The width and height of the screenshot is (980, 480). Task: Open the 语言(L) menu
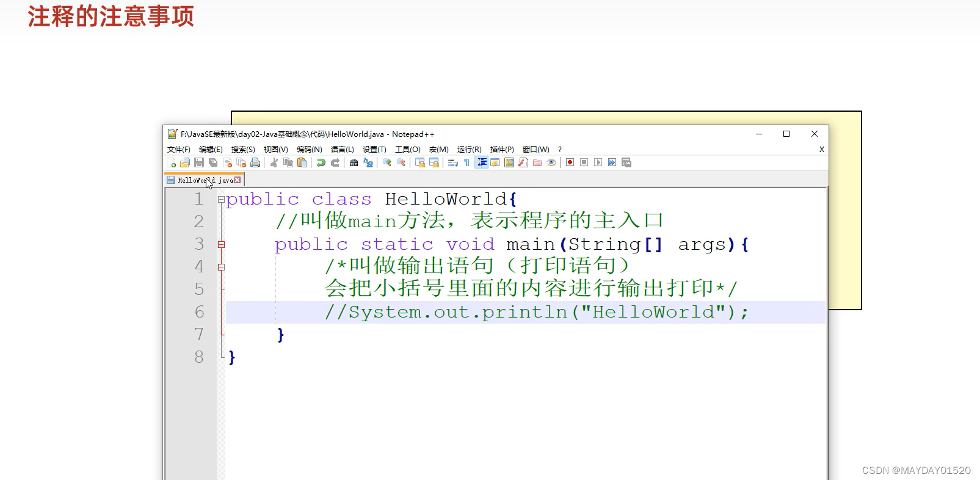(x=343, y=150)
